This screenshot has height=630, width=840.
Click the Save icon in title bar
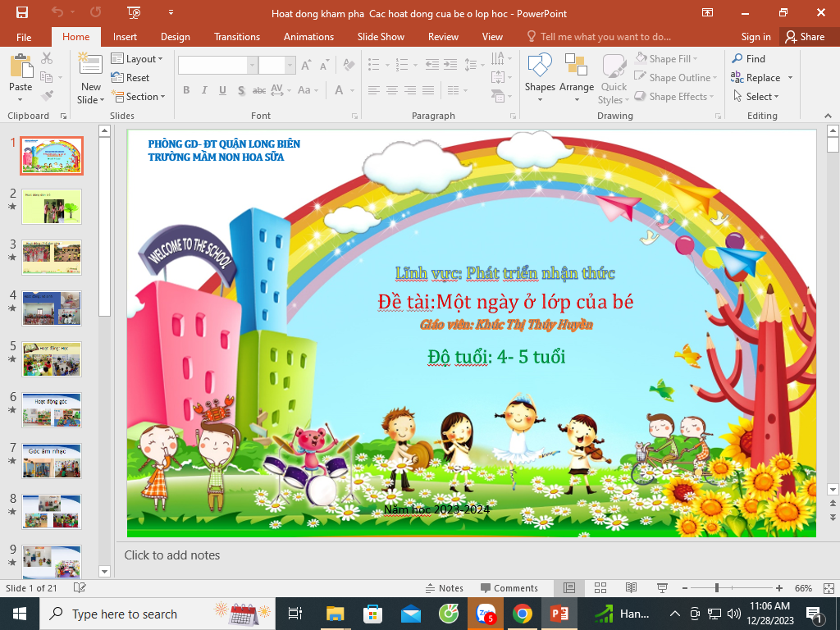[x=22, y=13]
